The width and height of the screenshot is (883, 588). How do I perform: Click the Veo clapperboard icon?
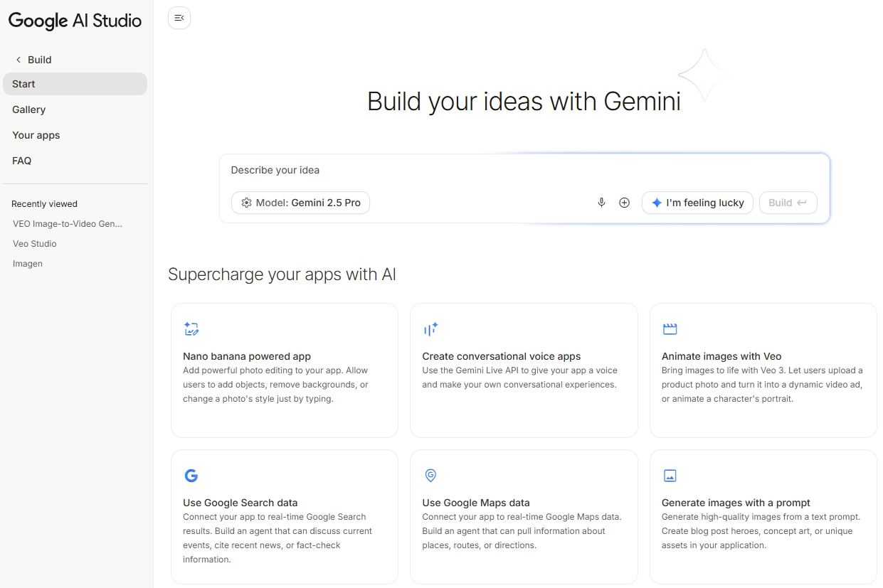point(670,328)
